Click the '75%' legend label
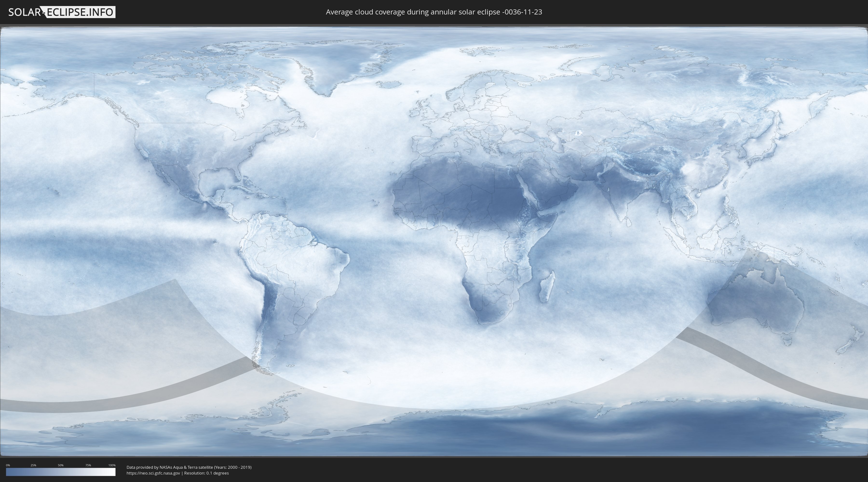The image size is (868, 482). coord(88,465)
